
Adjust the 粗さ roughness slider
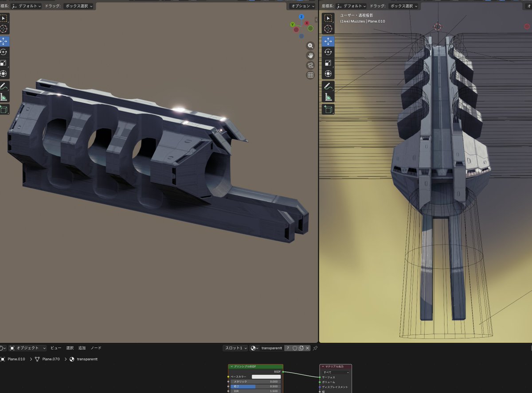[x=255, y=386]
